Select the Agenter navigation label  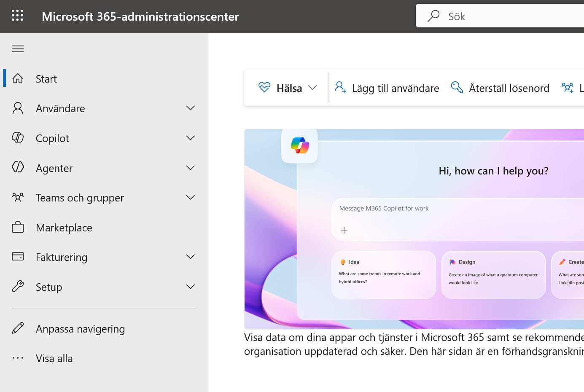tap(54, 168)
